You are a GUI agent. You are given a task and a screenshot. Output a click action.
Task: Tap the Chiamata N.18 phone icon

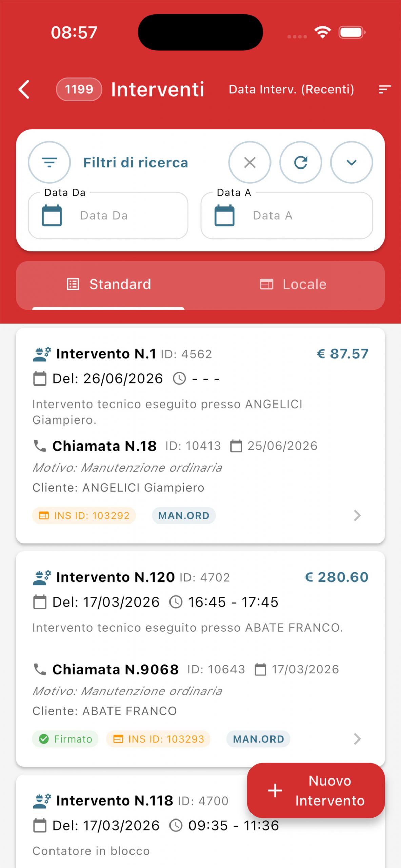coord(40,446)
